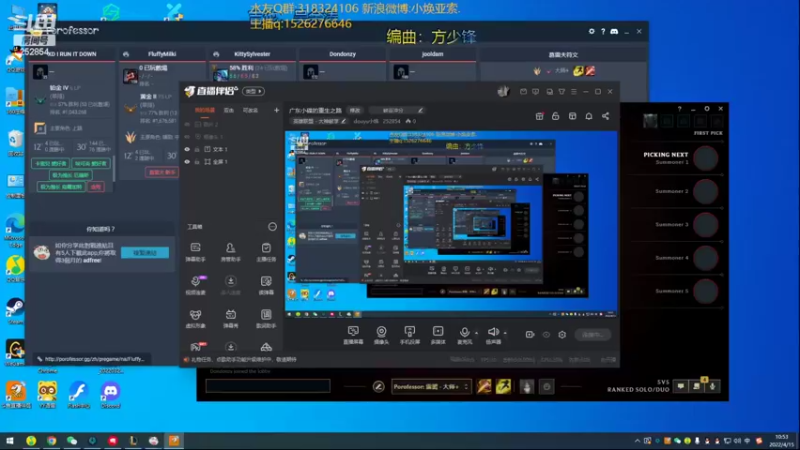Screen dimensions: 800x450
Task: Switch to the first scene tab (orange)
Action: 205,110
